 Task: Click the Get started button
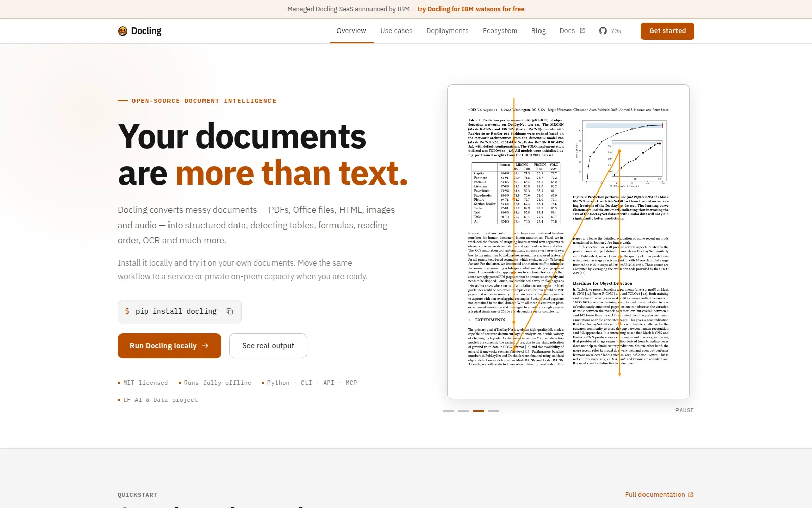point(667,31)
